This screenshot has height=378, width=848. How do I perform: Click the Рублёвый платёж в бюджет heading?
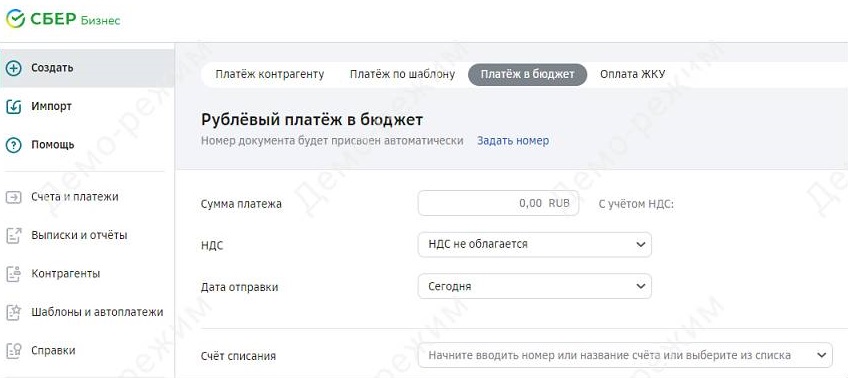(x=312, y=120)
